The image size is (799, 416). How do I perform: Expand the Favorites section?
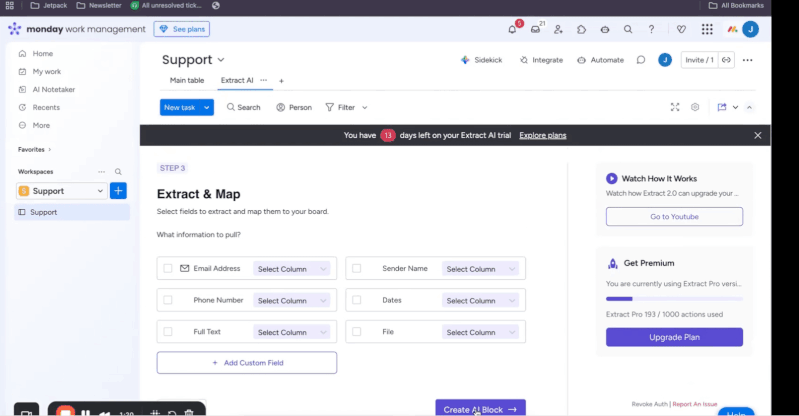(x=49, y=149)
